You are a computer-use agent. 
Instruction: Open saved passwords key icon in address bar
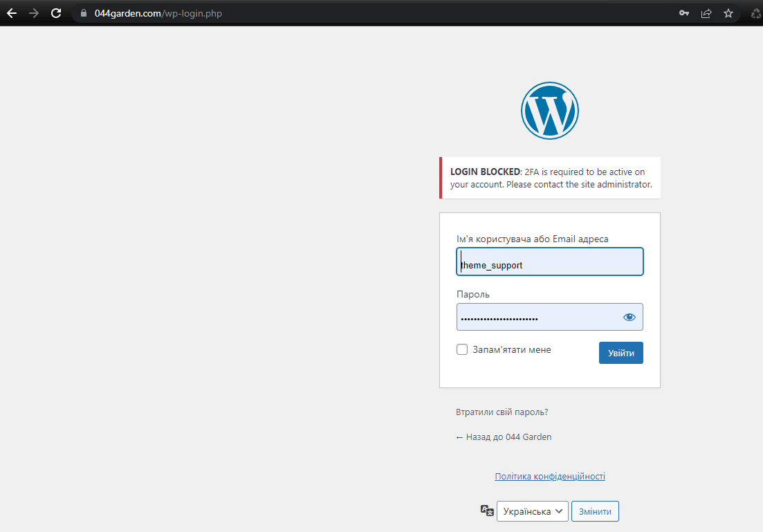(x=684, y=13)
